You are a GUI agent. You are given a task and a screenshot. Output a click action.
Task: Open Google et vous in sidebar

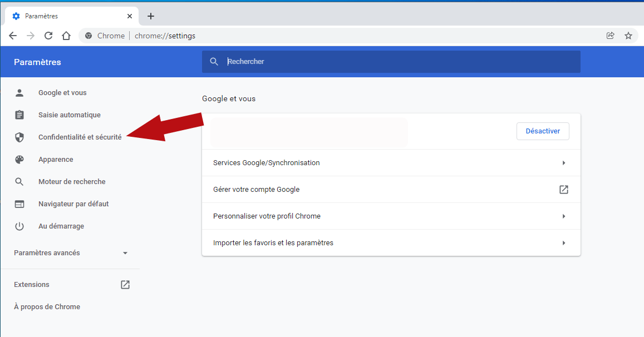[62, 93]
